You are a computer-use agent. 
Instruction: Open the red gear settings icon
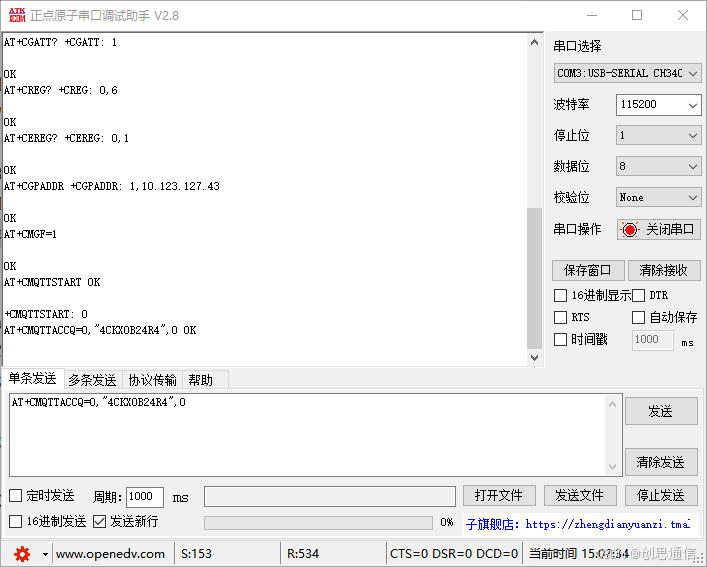coord(22,554)
